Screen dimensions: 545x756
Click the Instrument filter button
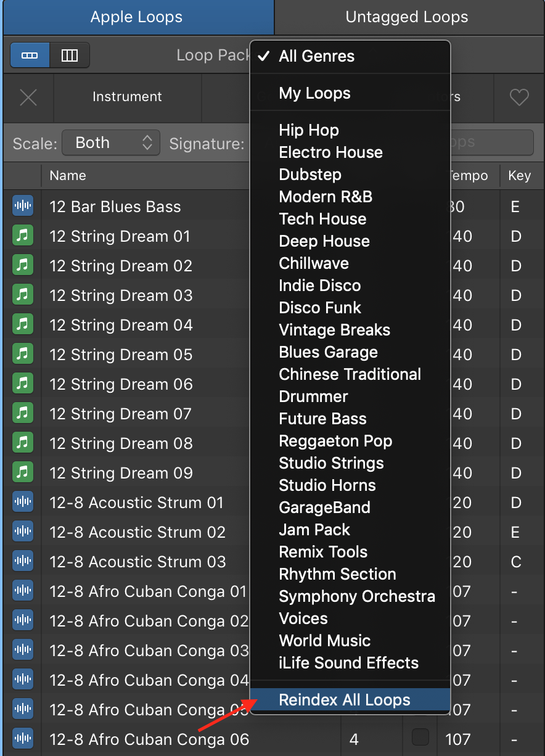tap(127, 97)
